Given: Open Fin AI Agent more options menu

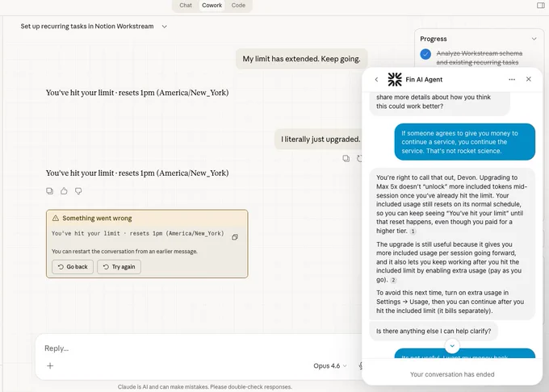Looking at the screenshot, I should click(x=512, y=79).
